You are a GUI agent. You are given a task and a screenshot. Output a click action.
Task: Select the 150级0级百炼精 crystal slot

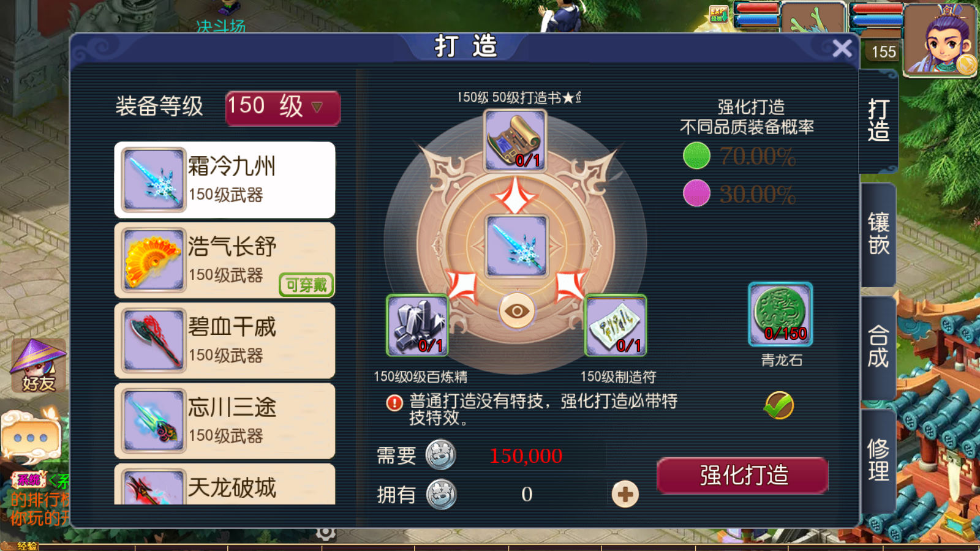pyautogui.click(x=418, y=325)
